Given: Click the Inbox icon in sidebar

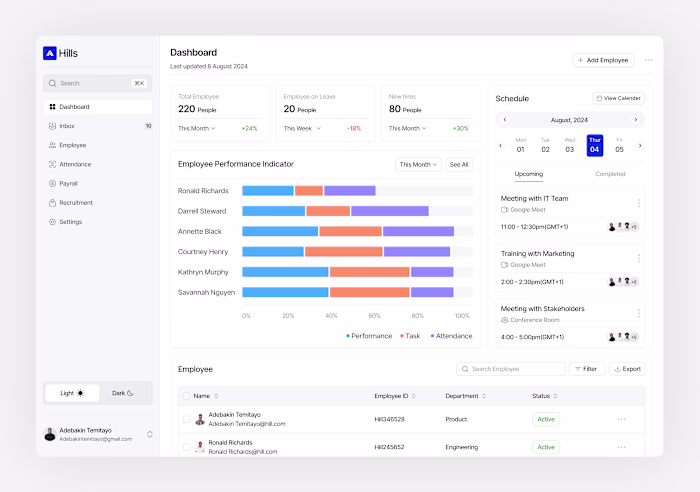Looking at the screenshot, I should [52, 126].
